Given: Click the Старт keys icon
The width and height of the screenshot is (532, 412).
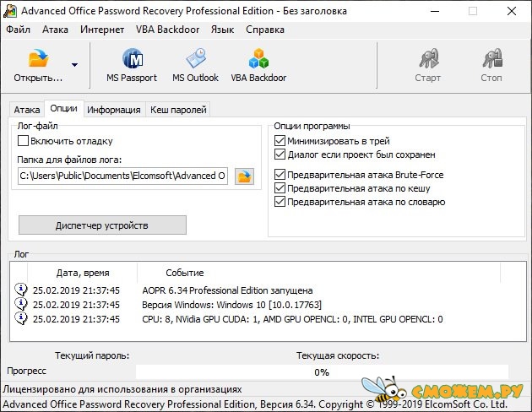Looking at the screenshot, I should (428, 58).
